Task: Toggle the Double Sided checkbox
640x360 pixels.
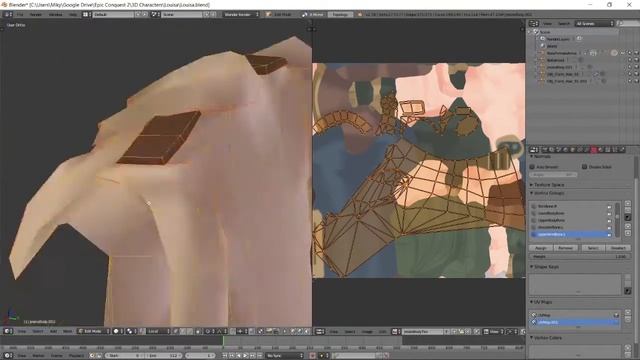Action: pyautogui.click(x=584, y=167)
